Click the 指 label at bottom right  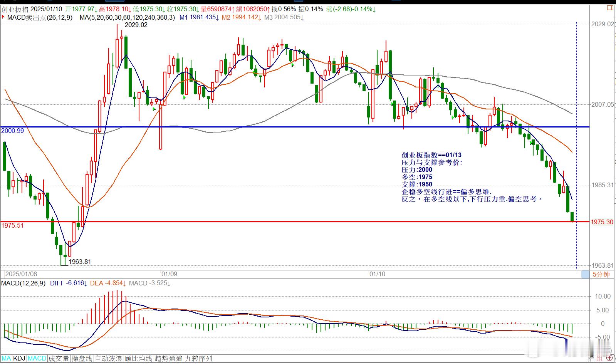pyautogui.click(x=591, y=359)
